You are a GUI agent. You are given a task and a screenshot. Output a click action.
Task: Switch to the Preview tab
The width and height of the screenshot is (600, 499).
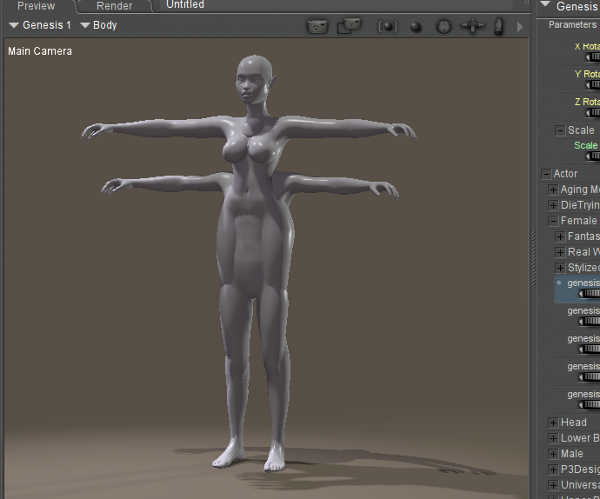coord(36,6)
